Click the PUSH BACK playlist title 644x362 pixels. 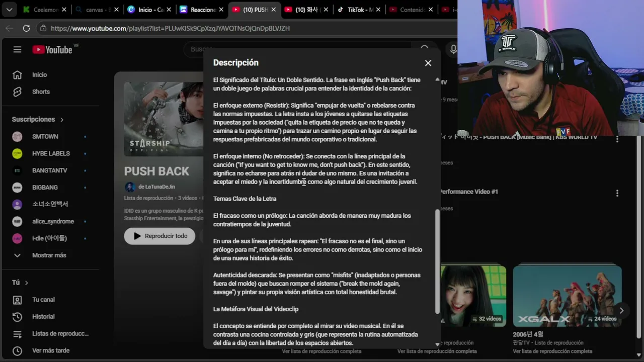[156, 171]
